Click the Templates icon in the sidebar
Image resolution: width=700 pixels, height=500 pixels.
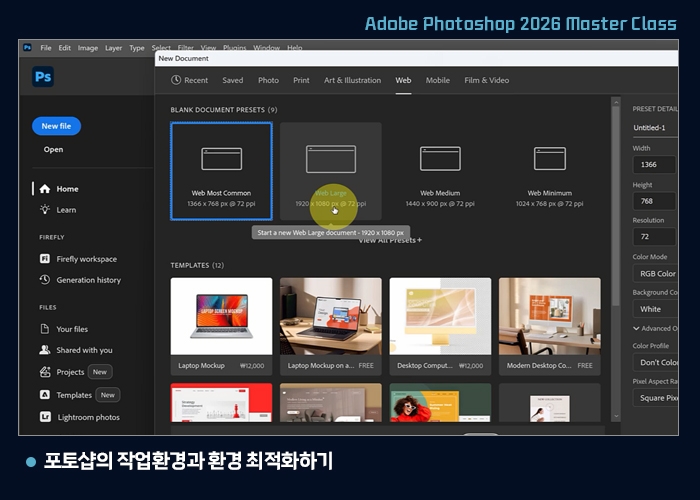[x=45, y=395]
